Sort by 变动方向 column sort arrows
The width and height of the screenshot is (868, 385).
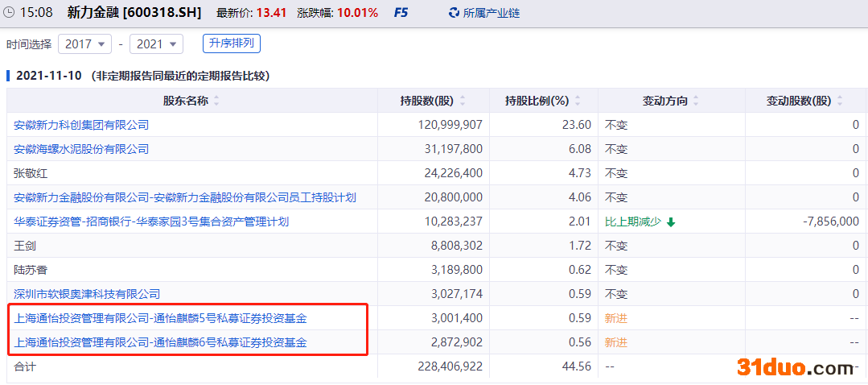pyautogui.click(x=696, y=101)
